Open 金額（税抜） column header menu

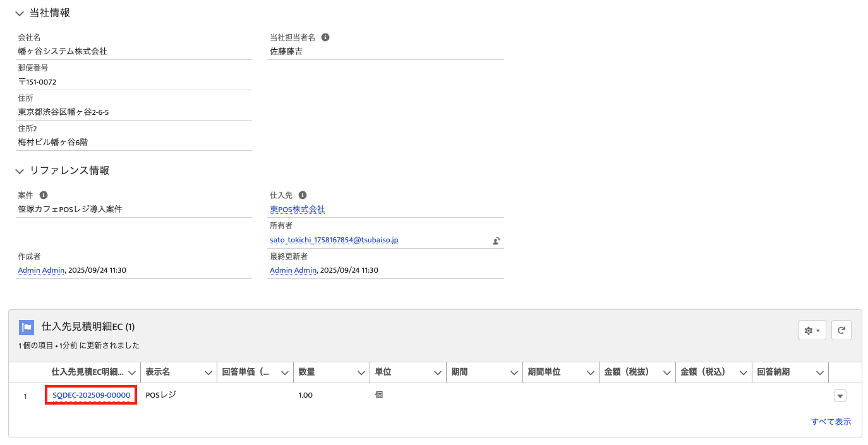pyautogui.click(x=667, y=373)
